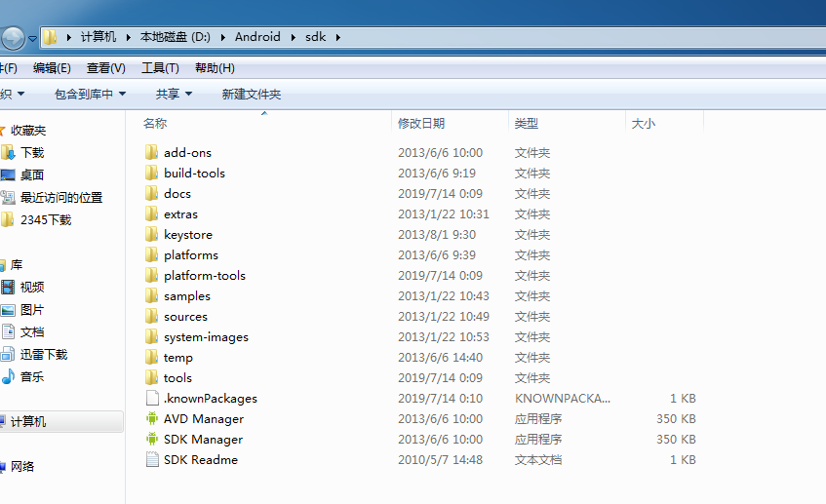
Task: Open the 共享 dropdown
Action: [174, 95]
